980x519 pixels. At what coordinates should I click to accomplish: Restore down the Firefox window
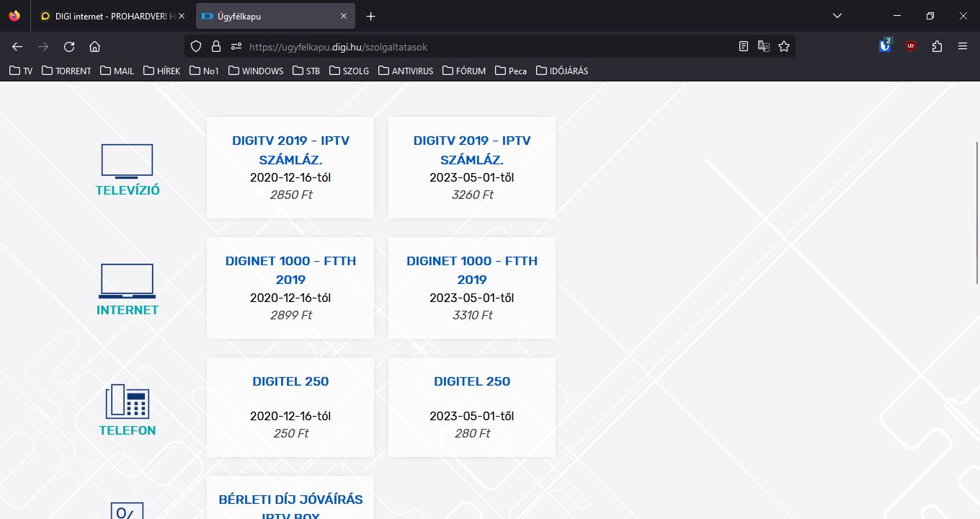(x=930, y=16)
